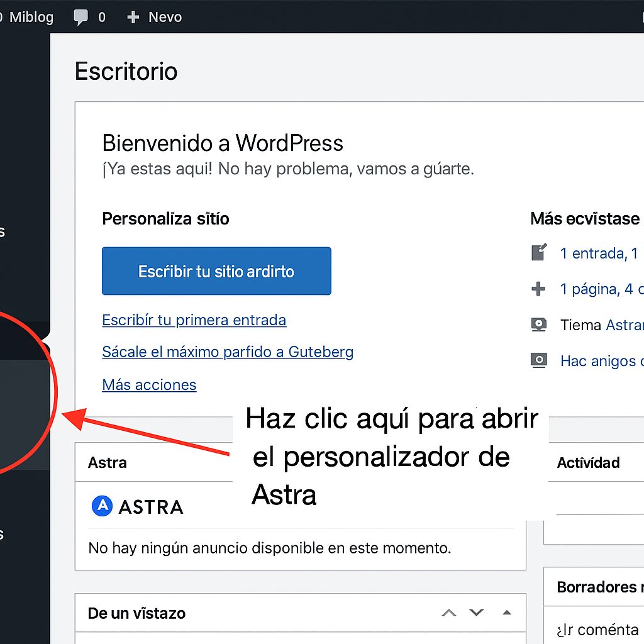644x644 pixels.
Task: Click the Escritorio heading menu area
Action: [126, 71]
